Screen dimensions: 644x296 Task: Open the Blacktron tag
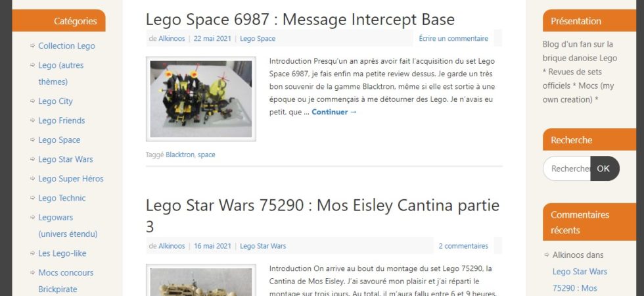(180, 155)
